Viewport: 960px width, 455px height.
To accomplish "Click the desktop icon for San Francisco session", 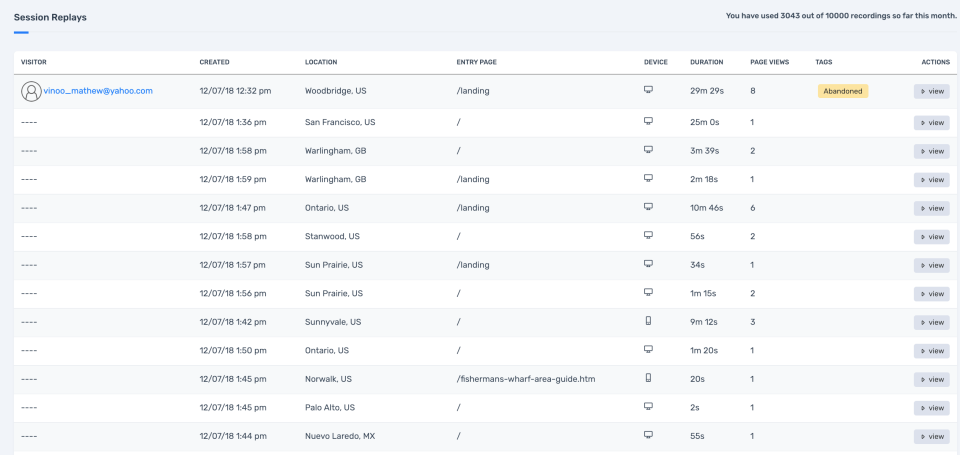I will pyautogui.click(x=648, y=122).
